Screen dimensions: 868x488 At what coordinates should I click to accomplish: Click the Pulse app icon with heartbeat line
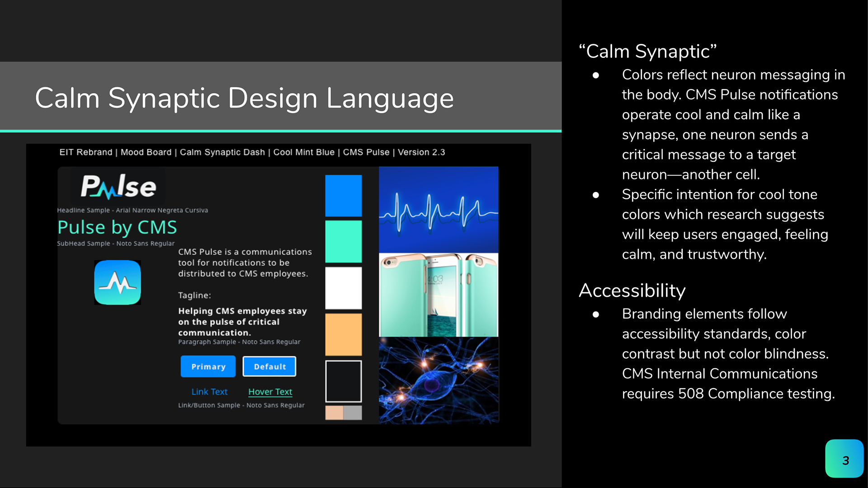[x=118, y=282]
